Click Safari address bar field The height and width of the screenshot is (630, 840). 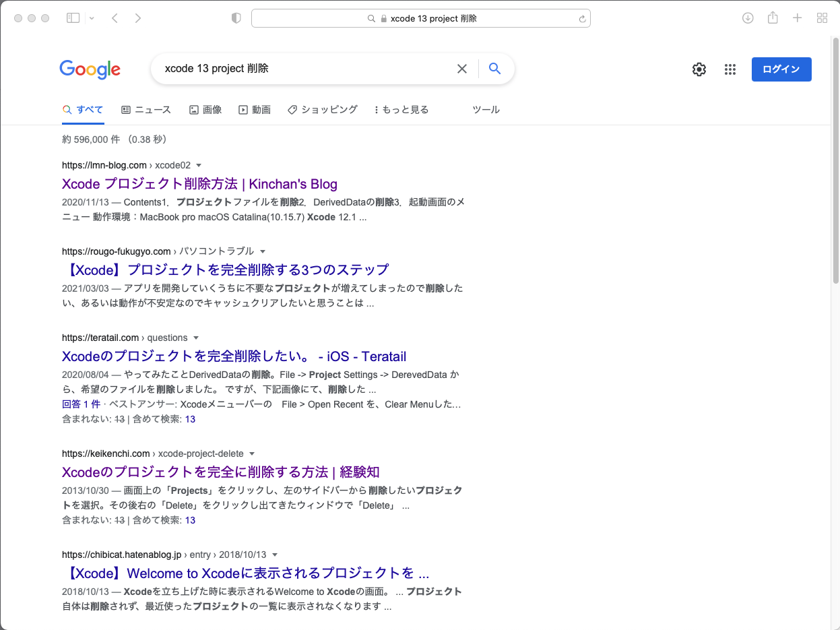click(421, 18)
